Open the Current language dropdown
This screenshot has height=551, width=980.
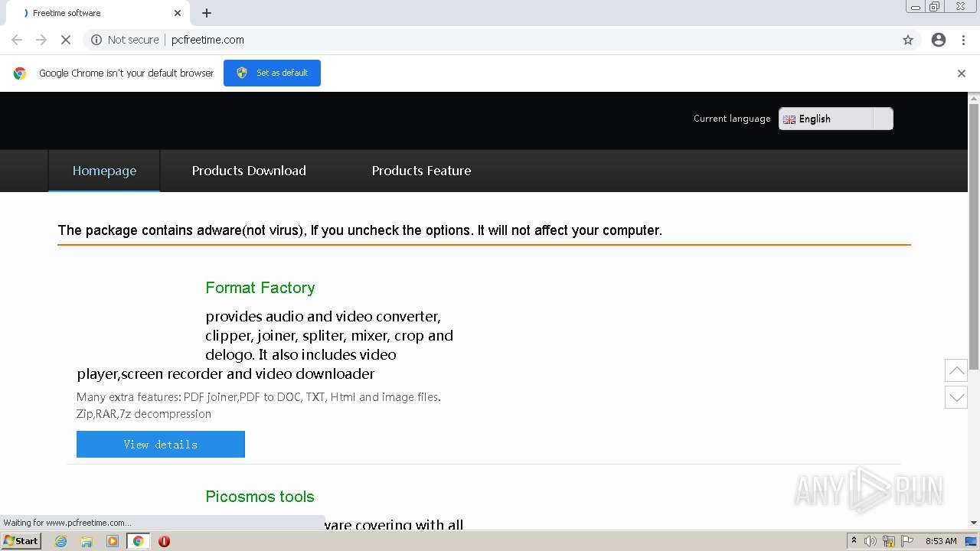tap(836, 119)
